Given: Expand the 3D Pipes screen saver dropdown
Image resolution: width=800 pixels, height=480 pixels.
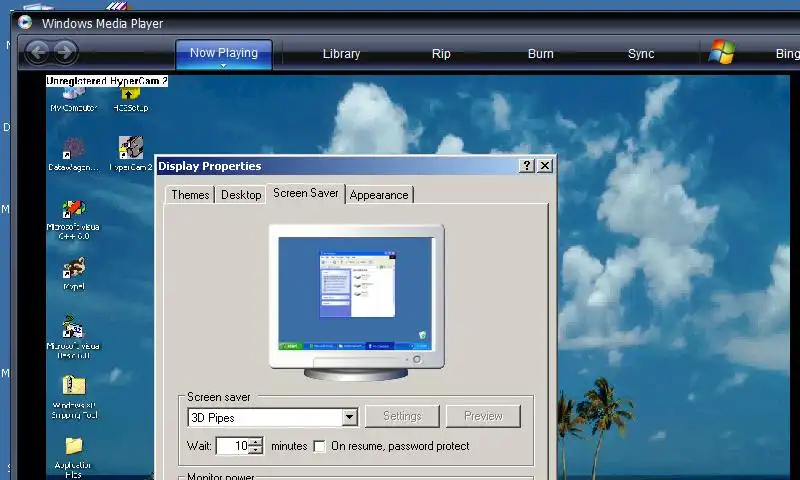Looking at the screenshot, I should pos(349,417).
